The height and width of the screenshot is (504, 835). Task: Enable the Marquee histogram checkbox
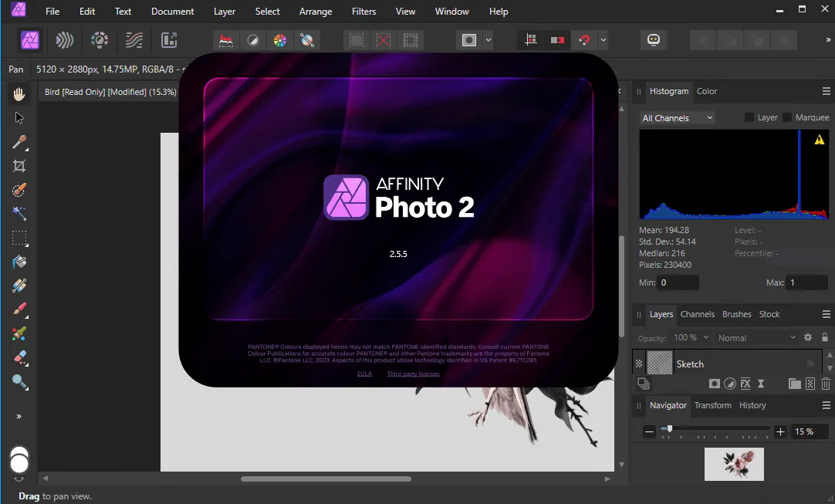[x=787, y=117]
